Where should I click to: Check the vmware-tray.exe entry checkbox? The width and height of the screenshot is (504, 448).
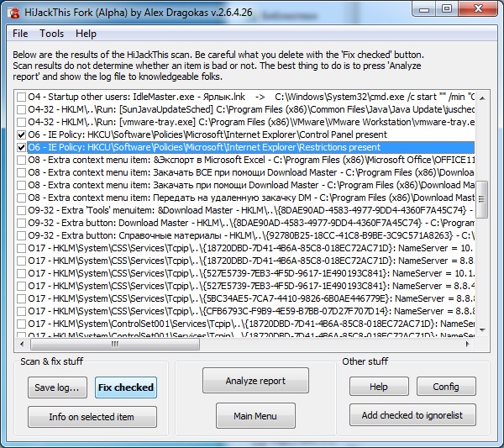pos(21,122)
